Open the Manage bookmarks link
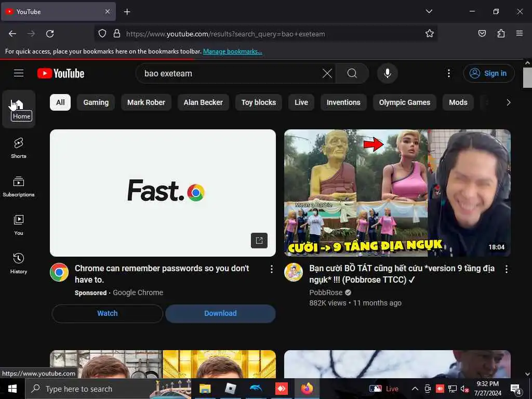Screen dimensions: 532x399 point(232,51)
